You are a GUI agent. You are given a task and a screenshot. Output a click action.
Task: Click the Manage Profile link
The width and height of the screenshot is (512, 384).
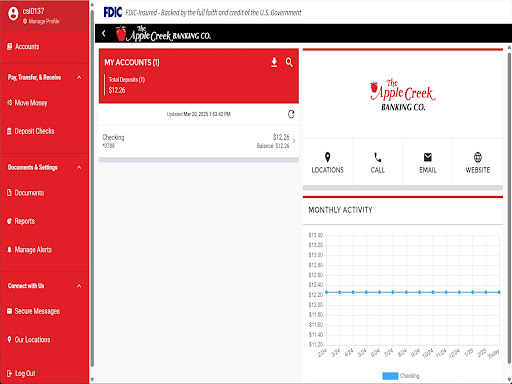pyautogui.click(x=41, y=21)
